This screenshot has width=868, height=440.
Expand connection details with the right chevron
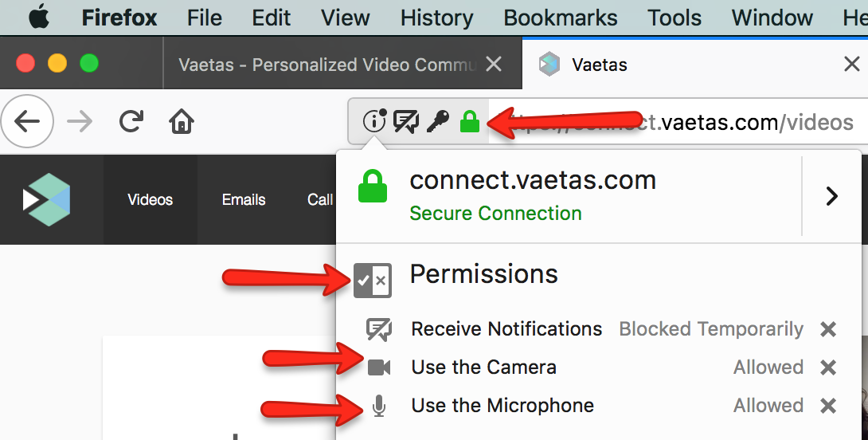pos(831,196)
